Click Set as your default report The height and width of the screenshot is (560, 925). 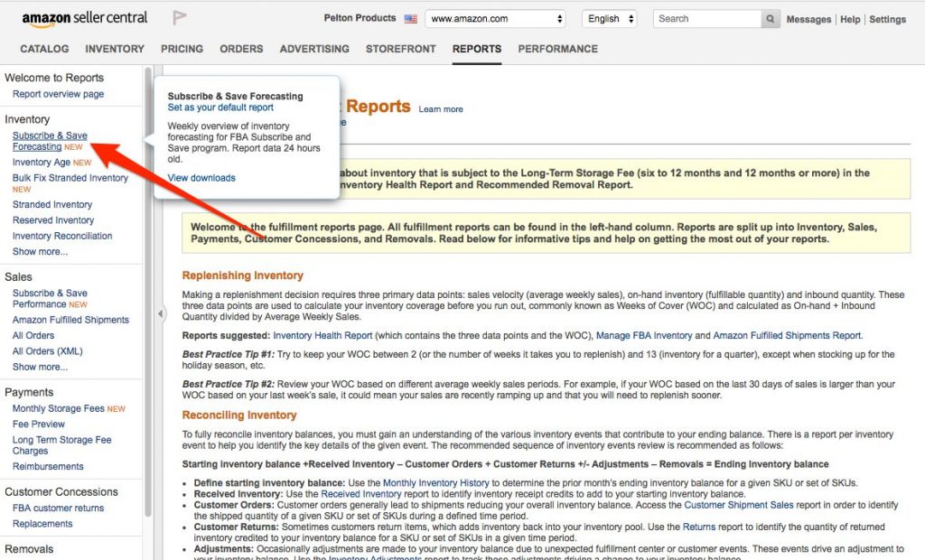[x=220, y=107]
